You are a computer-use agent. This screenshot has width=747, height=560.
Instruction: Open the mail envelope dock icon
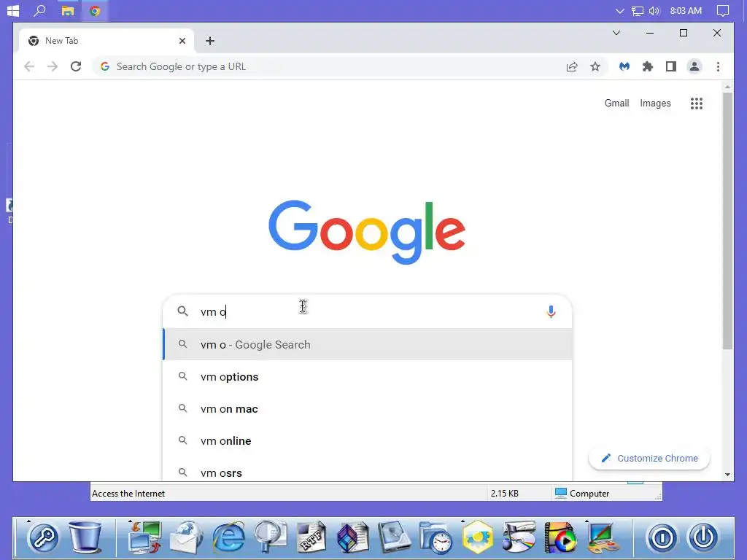point(187,537)
